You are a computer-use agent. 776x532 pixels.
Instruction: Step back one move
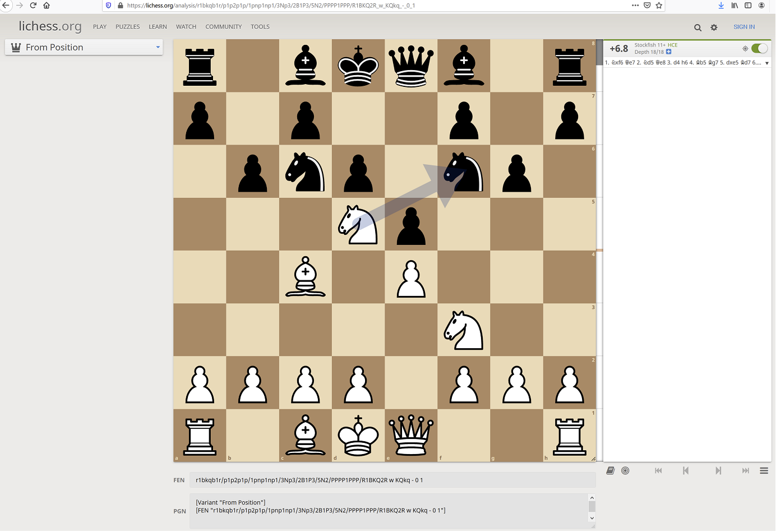[685, 470]
